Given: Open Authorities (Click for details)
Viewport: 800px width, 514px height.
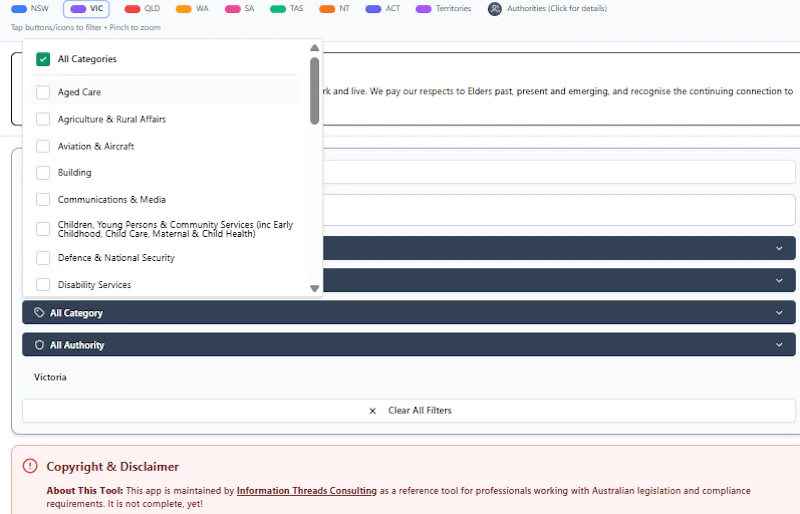Looking at the screenshot, I should tap(547, 9).
